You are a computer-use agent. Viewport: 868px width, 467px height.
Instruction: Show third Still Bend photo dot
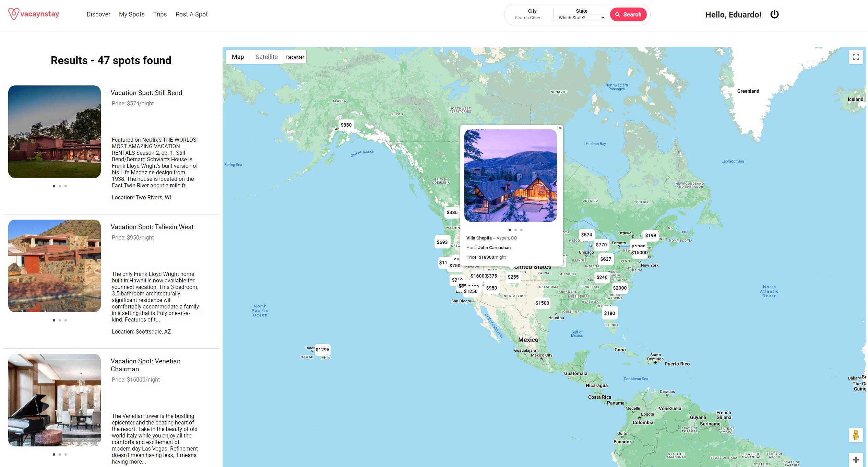66,186
